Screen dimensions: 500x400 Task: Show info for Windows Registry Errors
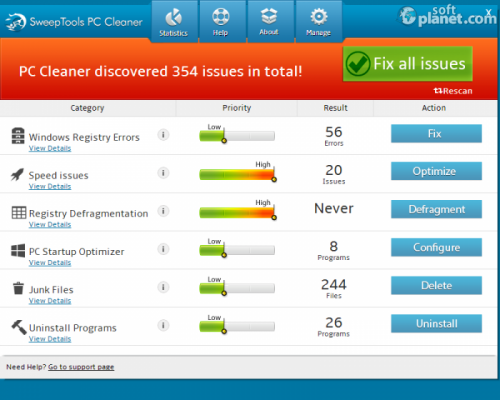[163, 135]
